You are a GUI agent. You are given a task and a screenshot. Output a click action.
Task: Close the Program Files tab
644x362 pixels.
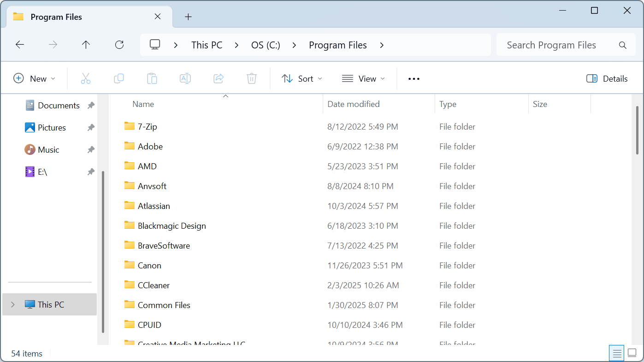point(157,17)
